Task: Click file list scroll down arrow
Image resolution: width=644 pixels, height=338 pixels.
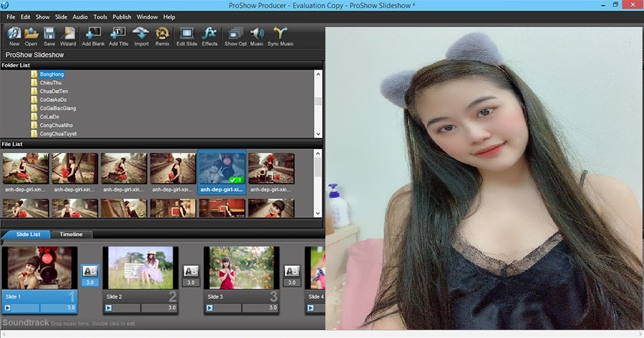Action: [x=318, y=213]
